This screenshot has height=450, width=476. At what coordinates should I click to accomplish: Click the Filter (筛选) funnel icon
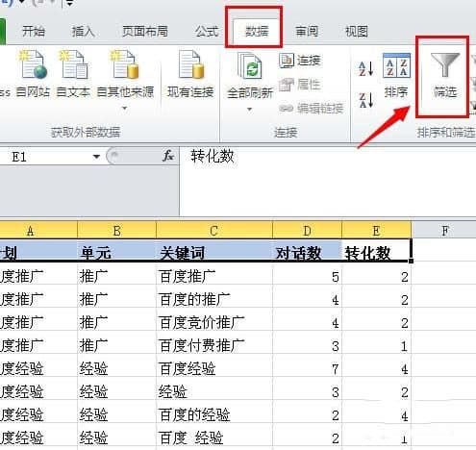[445, 65]
